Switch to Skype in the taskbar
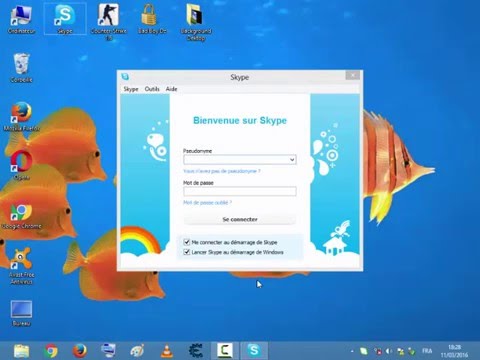Image resolution: width=480 pixels, height=360 pixels. point(254,351)
